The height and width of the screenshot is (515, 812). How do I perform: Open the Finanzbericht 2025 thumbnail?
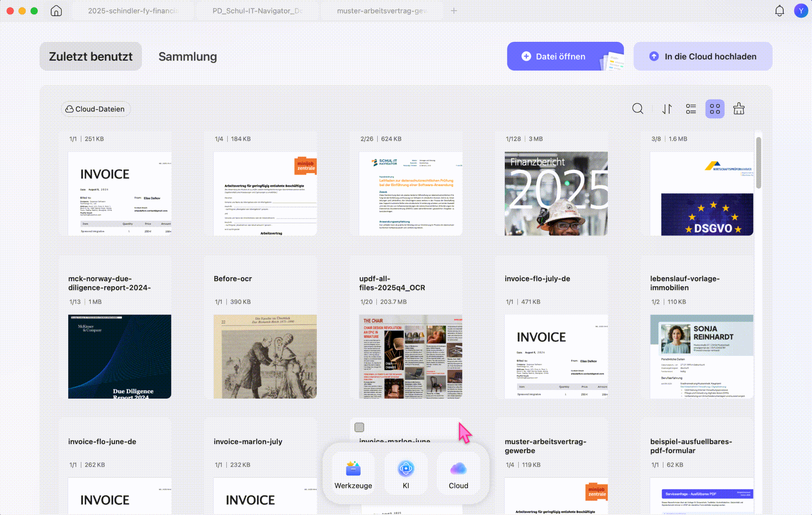[556, 194]
